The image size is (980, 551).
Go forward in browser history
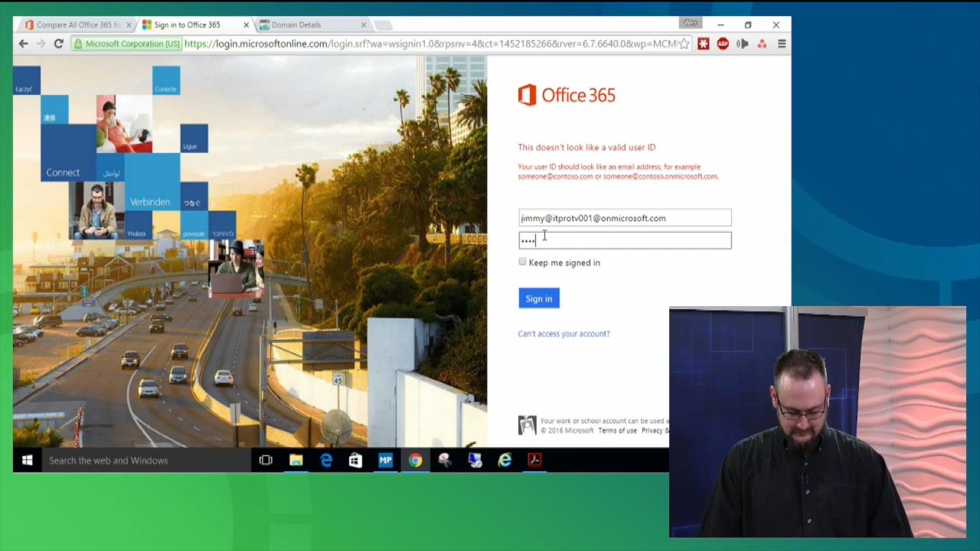(41, 44)
